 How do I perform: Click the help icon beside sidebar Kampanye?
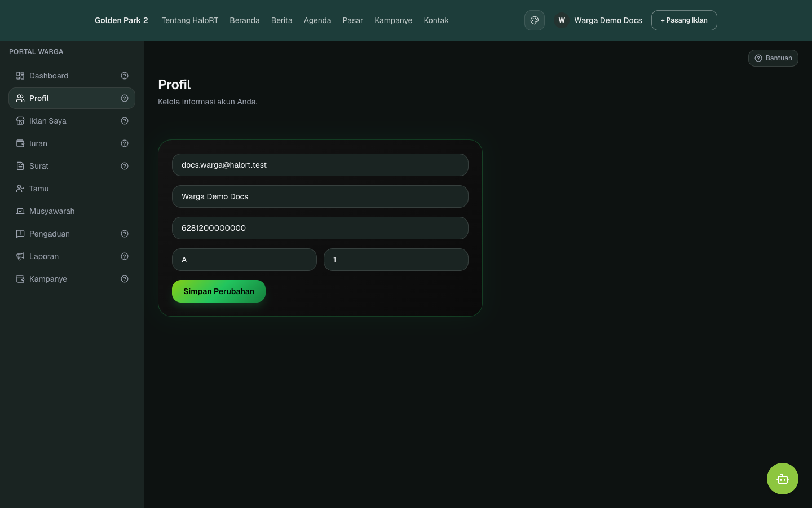125,279
